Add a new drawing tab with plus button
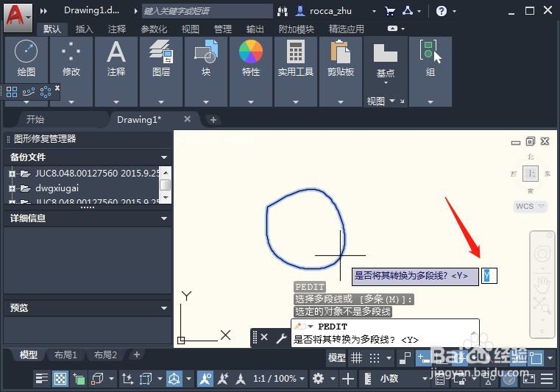Image resolution: width=560 pixels, height=392 pixels. tap(213, 120)
